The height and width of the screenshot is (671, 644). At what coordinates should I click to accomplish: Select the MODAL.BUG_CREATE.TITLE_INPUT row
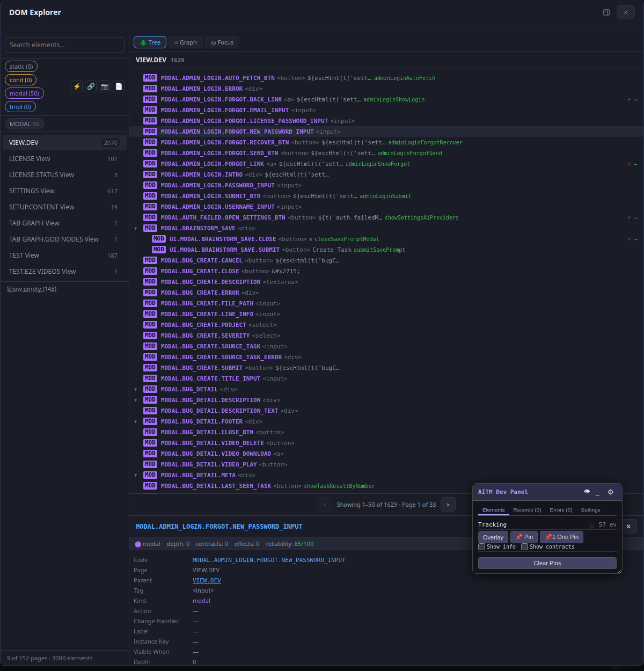coord(386,378)
